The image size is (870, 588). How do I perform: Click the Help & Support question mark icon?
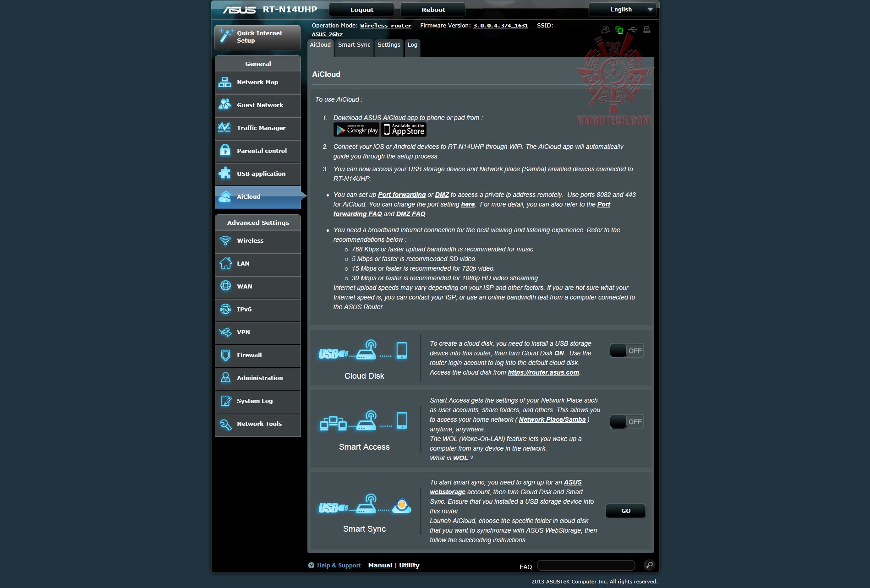(x=312, y=566)
